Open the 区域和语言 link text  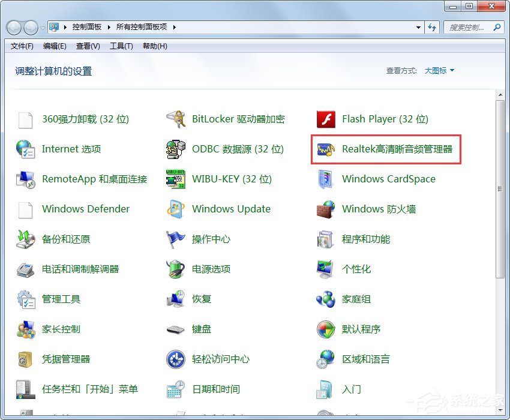click(366, 359)
